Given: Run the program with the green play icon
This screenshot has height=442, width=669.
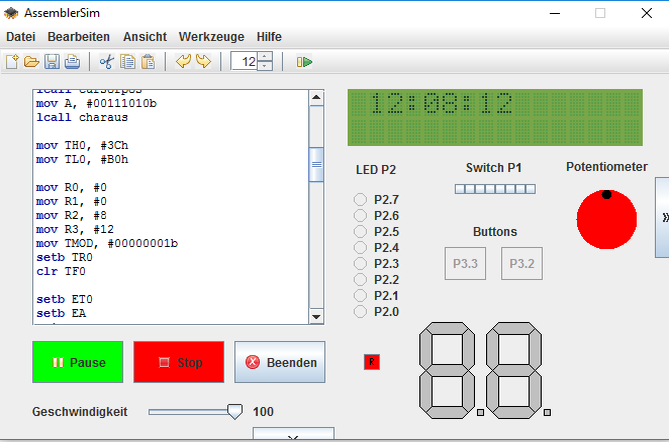Looking at the screenshot, I should pyautogui.click(x=305, y=62).
